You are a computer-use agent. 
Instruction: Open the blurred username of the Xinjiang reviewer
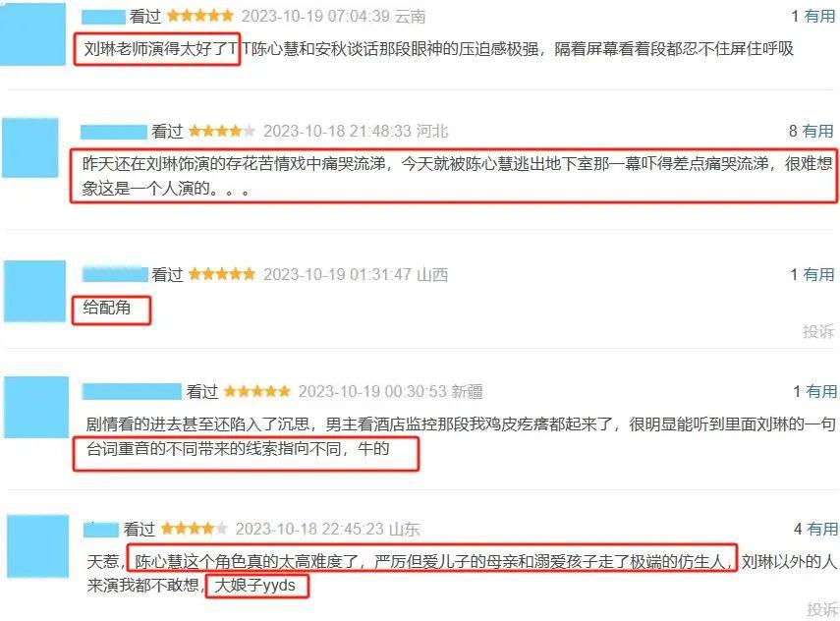(x=132, y=391)
